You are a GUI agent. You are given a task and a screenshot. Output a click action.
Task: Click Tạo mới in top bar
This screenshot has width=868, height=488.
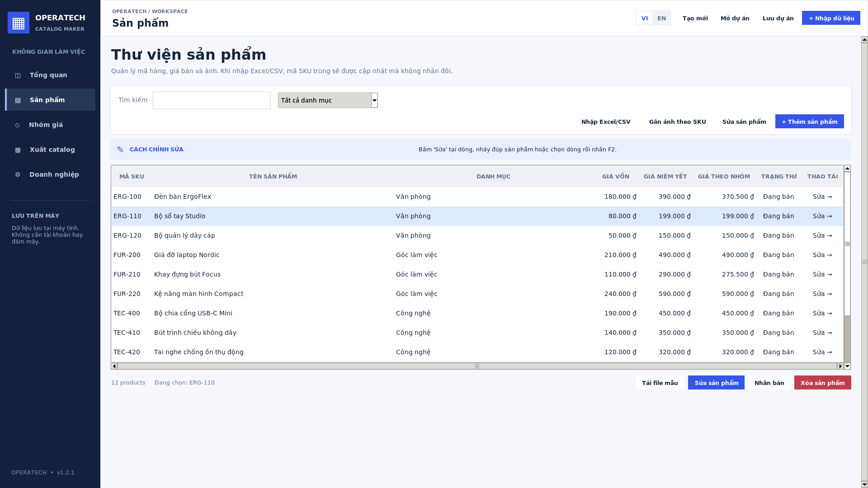[695, 18]
